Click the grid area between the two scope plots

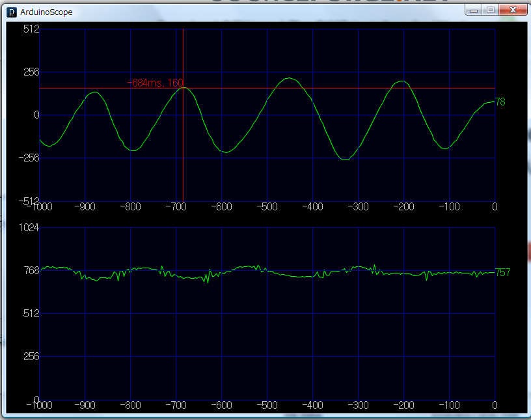pyautogui.click(x=260, y=216)
